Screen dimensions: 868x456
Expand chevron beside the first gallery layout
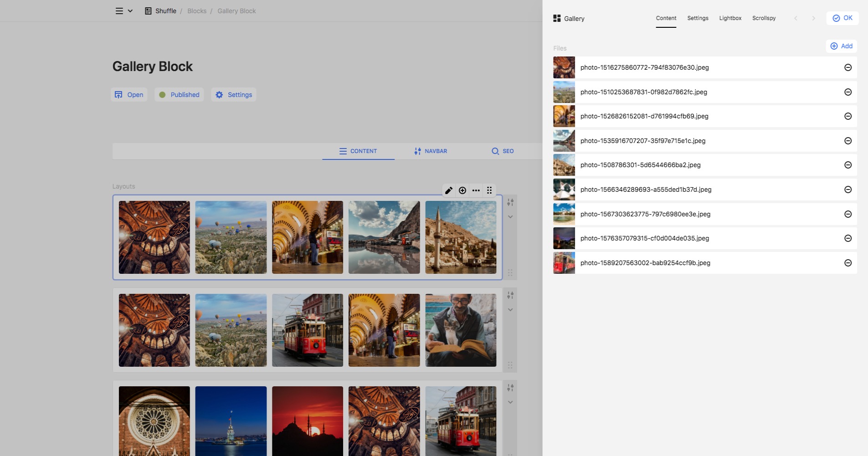tap(510, 217)
